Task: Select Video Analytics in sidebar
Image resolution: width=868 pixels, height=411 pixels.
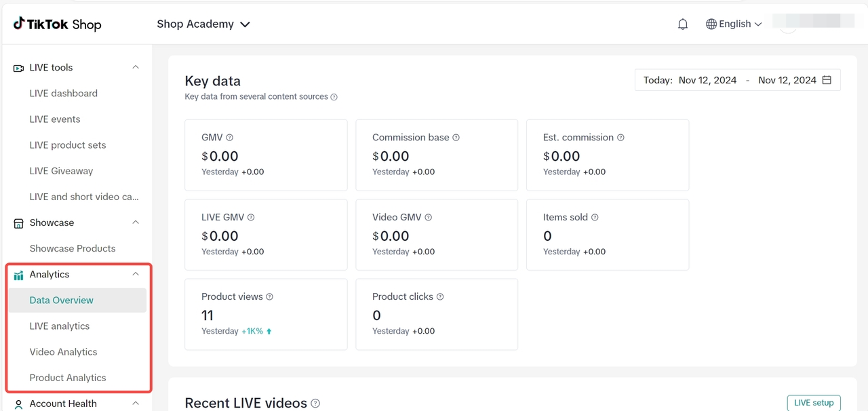Action: coord(64,352)
